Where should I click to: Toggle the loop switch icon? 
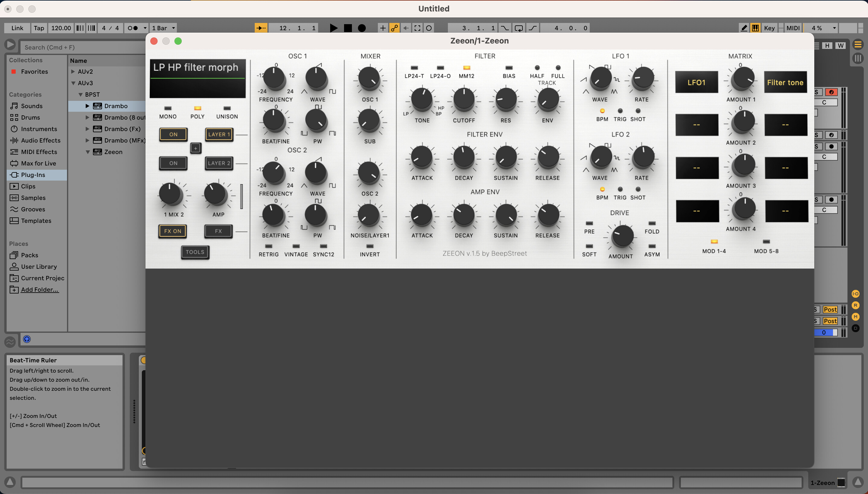[519, 28]
